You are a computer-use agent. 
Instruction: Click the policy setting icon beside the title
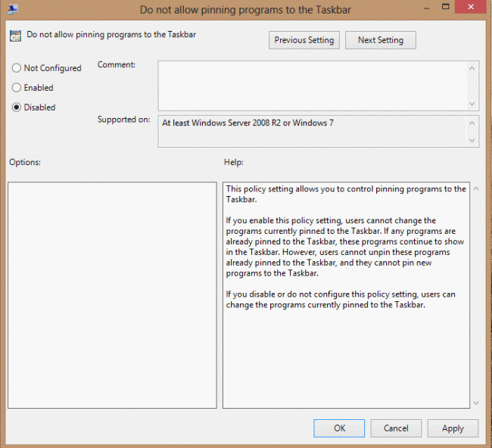coord(15,36)
